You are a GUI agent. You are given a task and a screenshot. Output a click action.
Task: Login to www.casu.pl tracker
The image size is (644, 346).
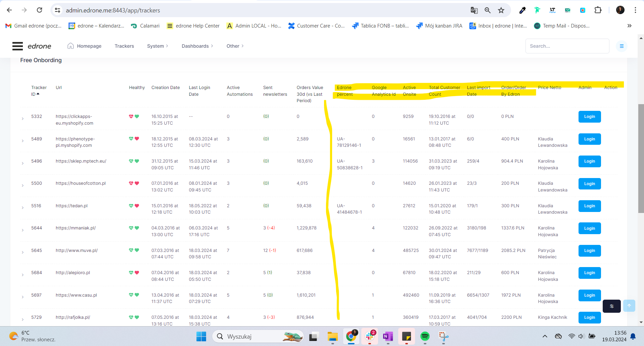point(589,295)
